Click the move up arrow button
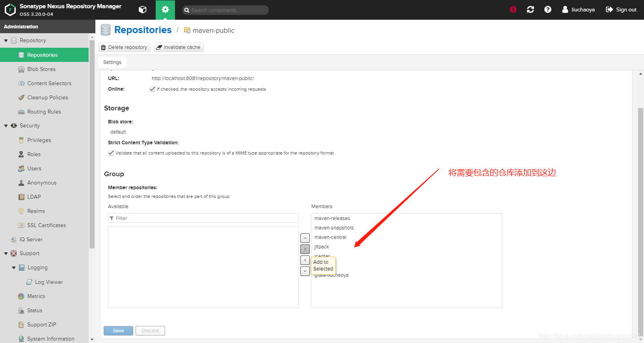644x343 pixels. tap(305, 238)
